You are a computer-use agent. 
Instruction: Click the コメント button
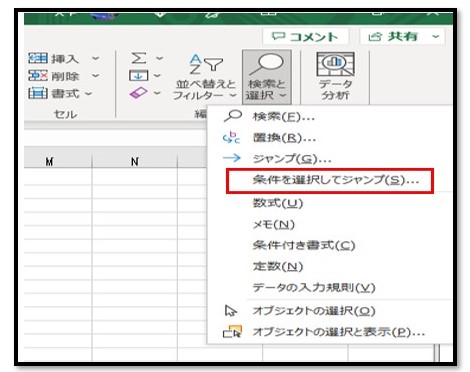pyautogui.click(x=305, y=36)
